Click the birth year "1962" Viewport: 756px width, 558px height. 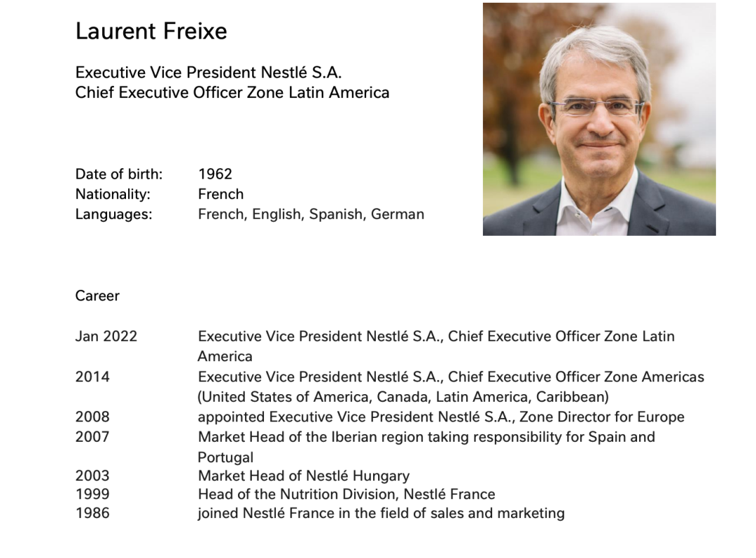point(215,174)
